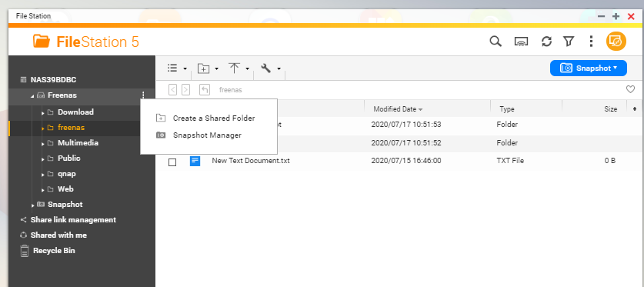Open remote mount network icon
This screenshot has height=287, width=644.
pyautogui.click(x=521, y=42)
